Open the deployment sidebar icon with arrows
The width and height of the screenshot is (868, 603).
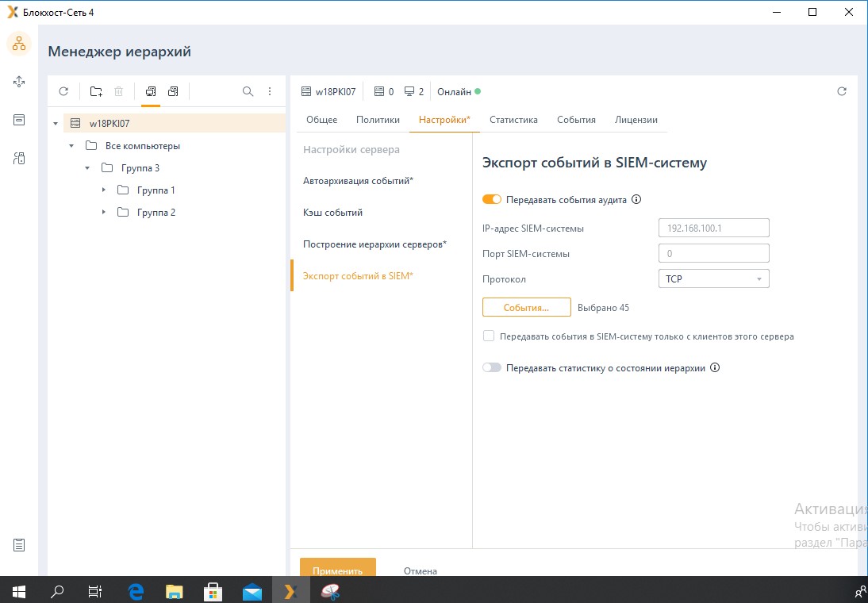(x=19, y=82)
